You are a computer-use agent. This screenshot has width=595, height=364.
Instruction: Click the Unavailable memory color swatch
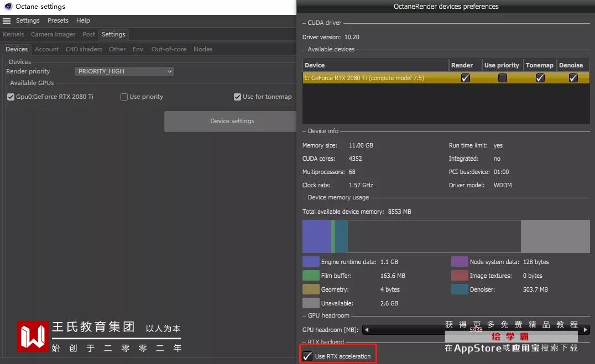pos(311,303)
